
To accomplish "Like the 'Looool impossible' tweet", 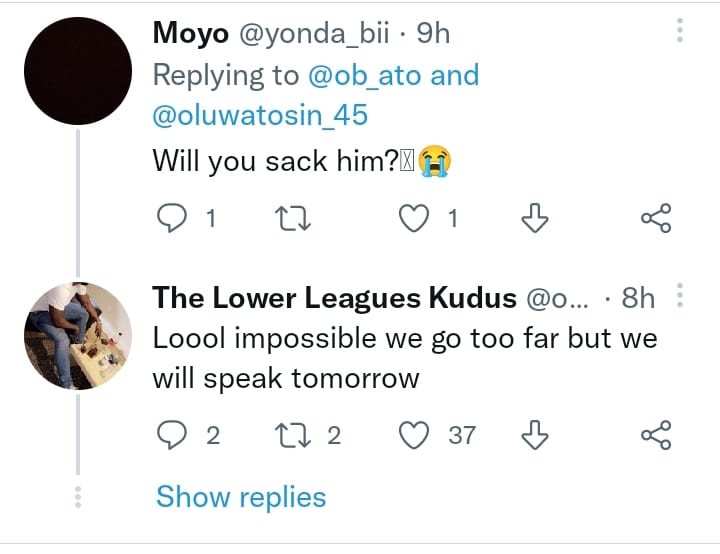I will [x=414, y=435].
